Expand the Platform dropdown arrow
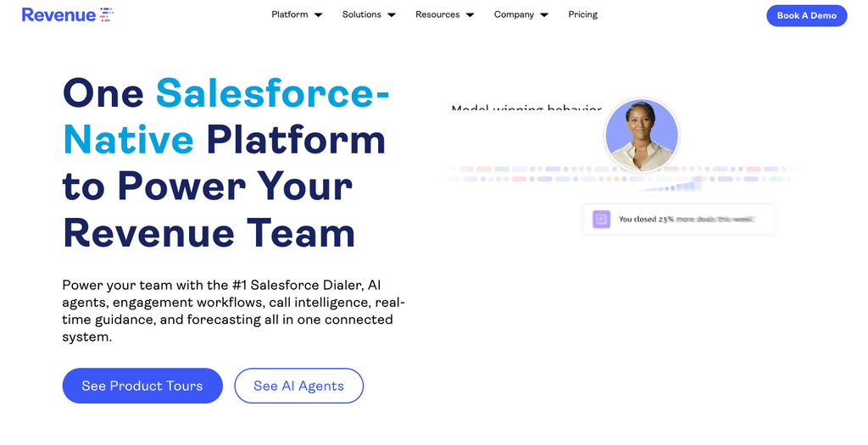Viewport: 868px width, 445px height. [x=318, y=15]
